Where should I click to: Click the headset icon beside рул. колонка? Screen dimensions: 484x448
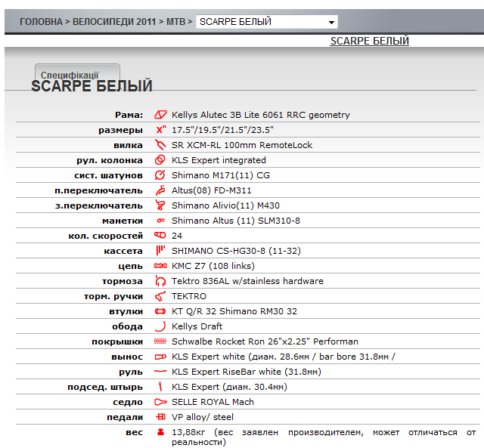click(160, 160)
